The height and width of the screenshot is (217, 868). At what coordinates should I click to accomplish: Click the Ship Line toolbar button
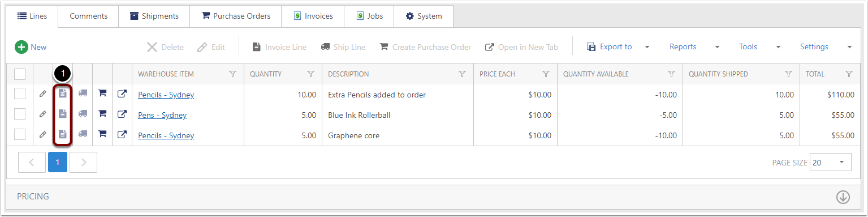click(x=343, y=47)
